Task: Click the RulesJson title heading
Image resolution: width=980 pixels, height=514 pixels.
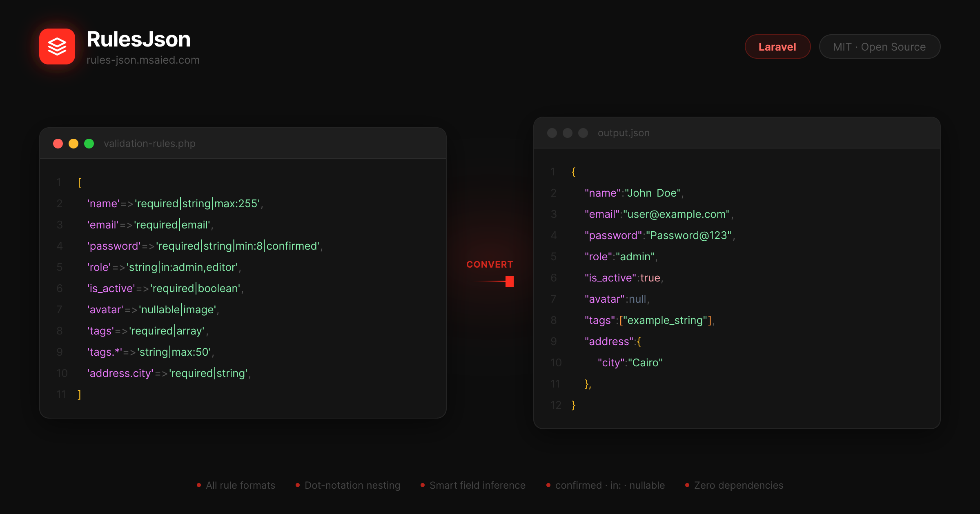Action: click(x=139, y=40)
